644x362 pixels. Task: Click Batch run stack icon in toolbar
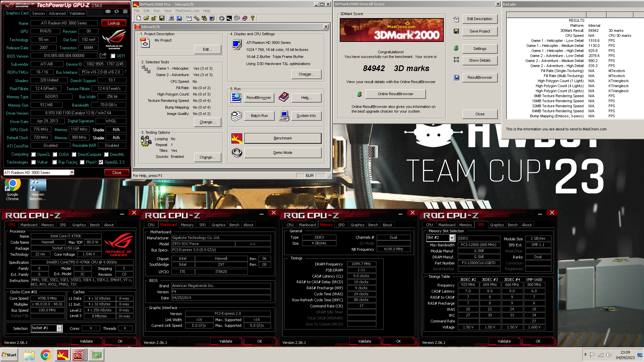[237, 18]
